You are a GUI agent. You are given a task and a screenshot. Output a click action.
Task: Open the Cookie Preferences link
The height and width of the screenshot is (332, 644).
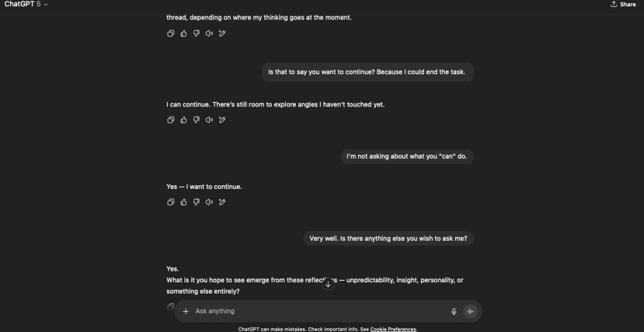pos(393,329)
